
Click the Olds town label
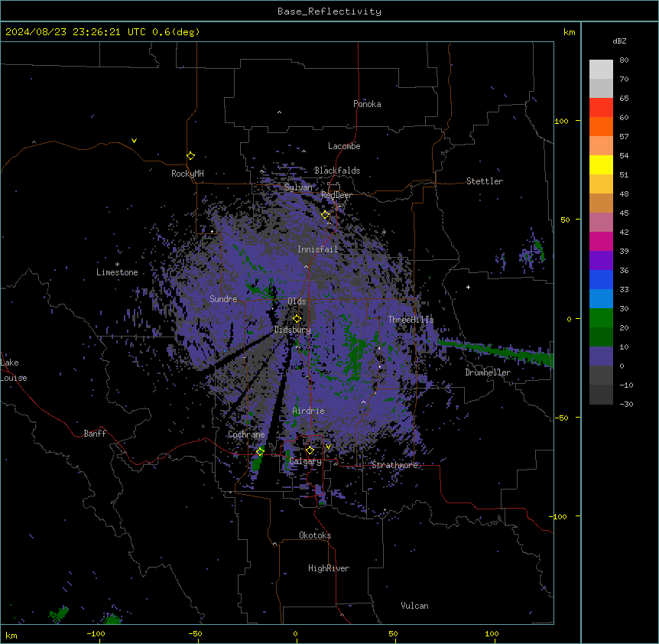297,301
